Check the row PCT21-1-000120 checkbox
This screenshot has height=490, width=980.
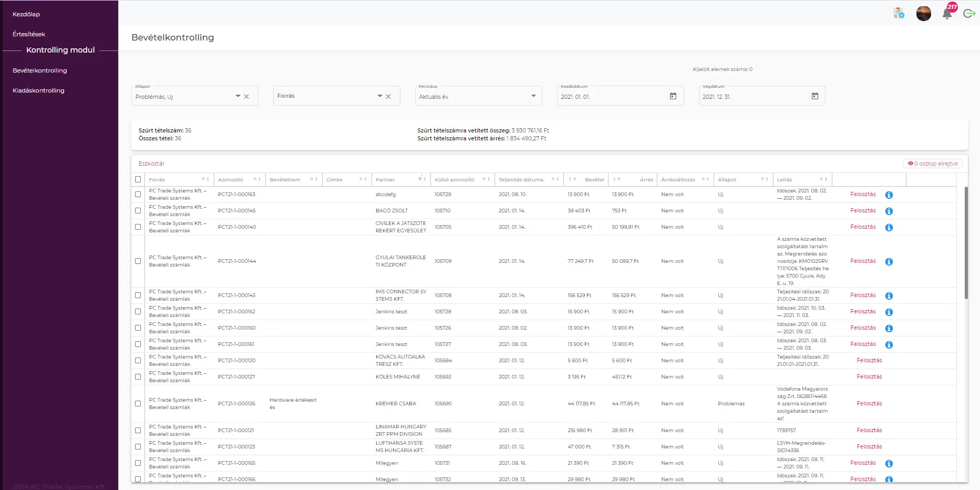tap(138, 360)
